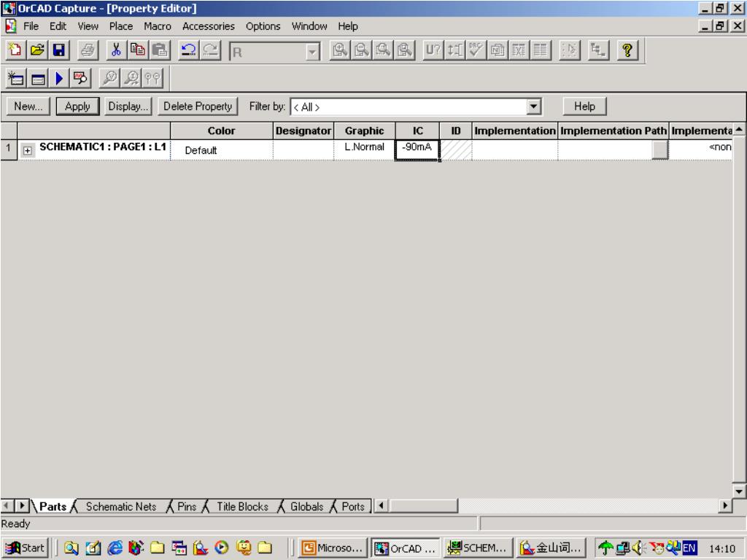This screenshot has height=560, width=747.
Task: Open the Window menu
Action: [309, 26]
